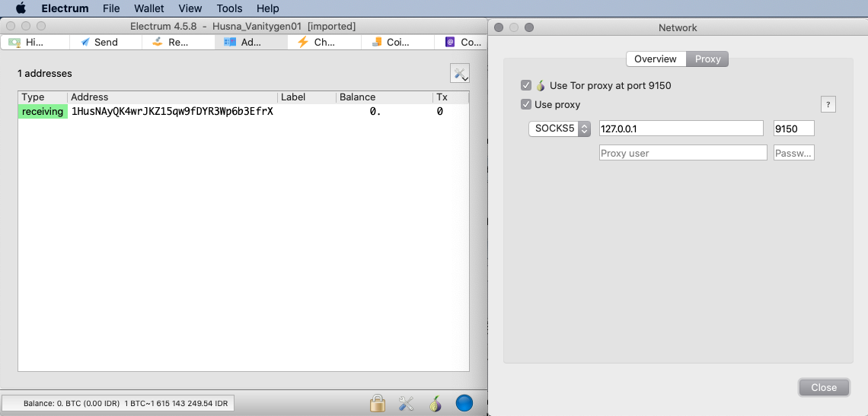This screenshot has height=416, width=868.
Task: Open the Wallet menu
Action: [x=149, y=8]
